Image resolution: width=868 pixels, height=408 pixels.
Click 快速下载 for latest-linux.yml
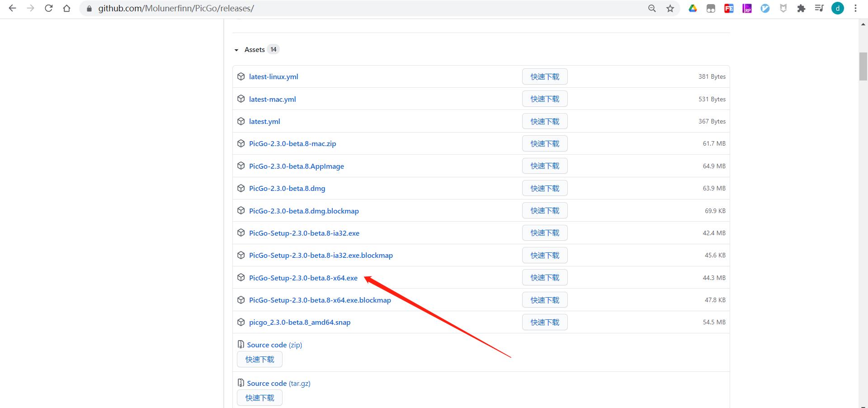click(x=545, y=76)
